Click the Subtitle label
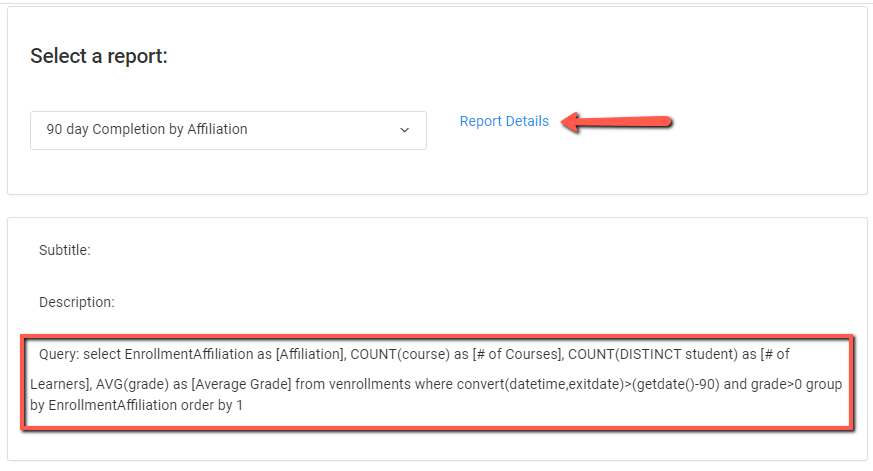 [x=65, y=250]
